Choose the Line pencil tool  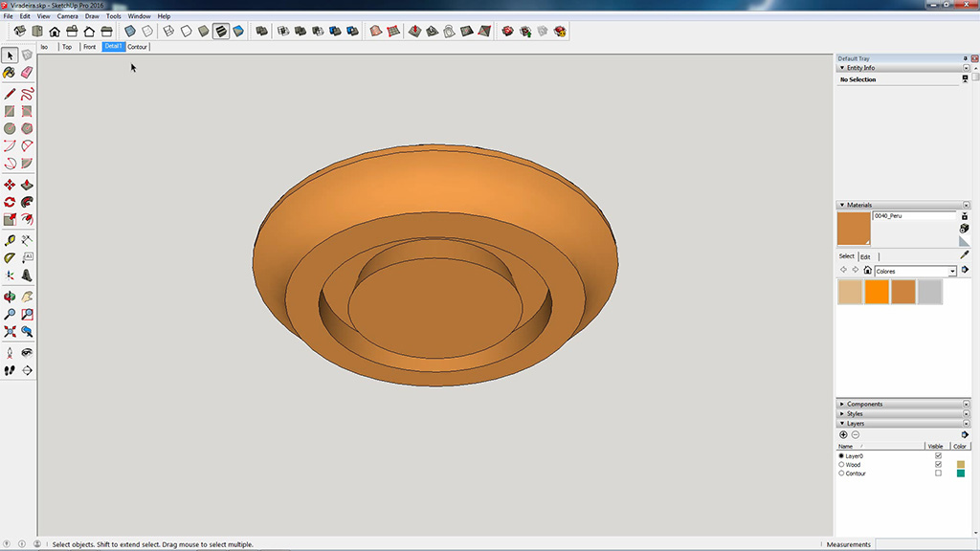(10, 94)
